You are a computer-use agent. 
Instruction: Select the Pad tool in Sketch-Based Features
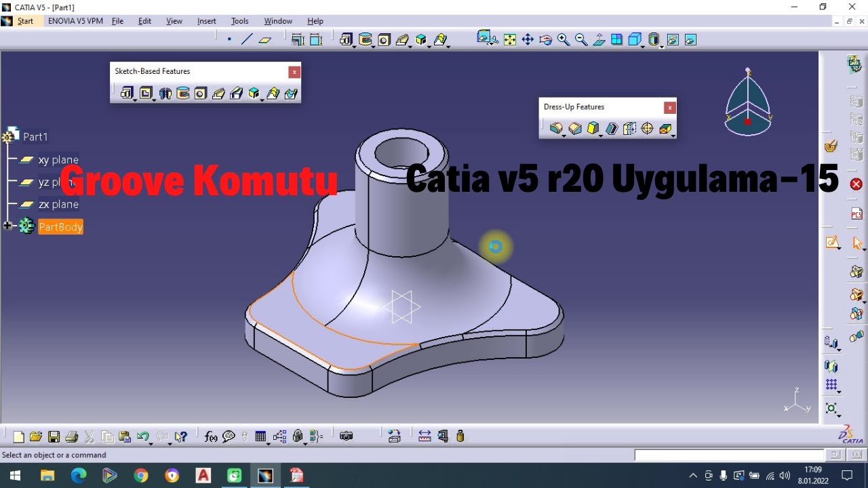click(127, 94)
